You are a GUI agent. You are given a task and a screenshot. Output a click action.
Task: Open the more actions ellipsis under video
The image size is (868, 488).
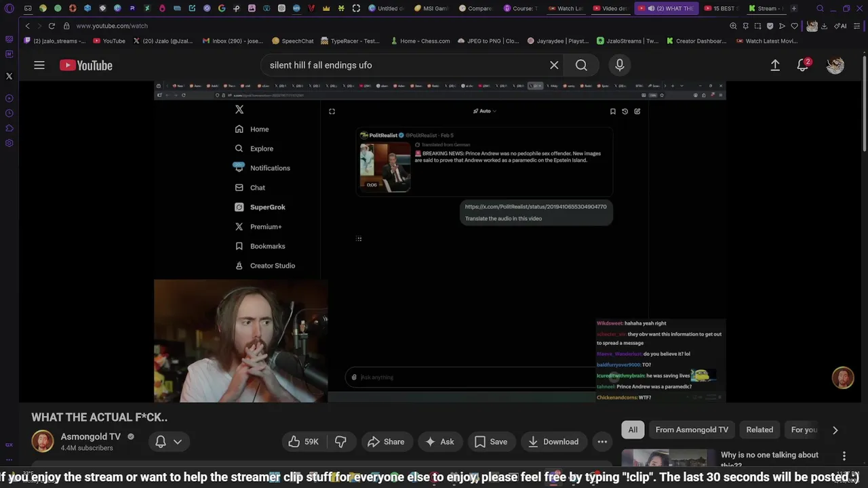[x=602, y=441]
